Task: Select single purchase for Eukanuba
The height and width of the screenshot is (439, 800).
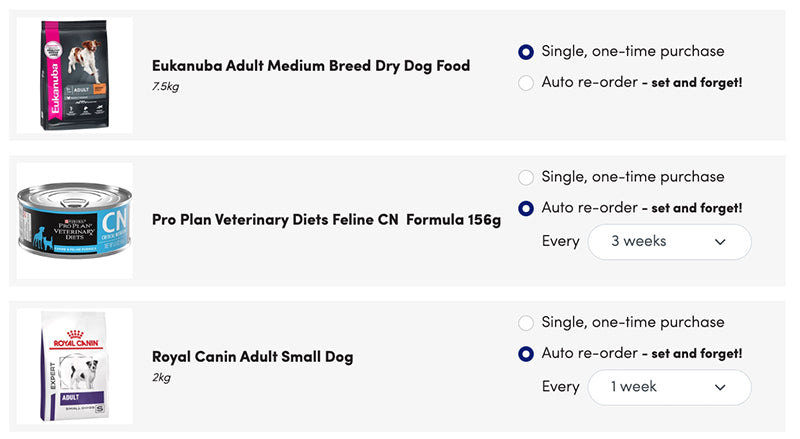Action: tap(526, 52)
